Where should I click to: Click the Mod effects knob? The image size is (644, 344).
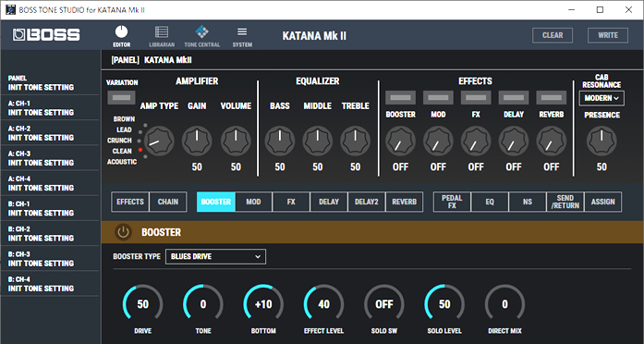point(438,141)
